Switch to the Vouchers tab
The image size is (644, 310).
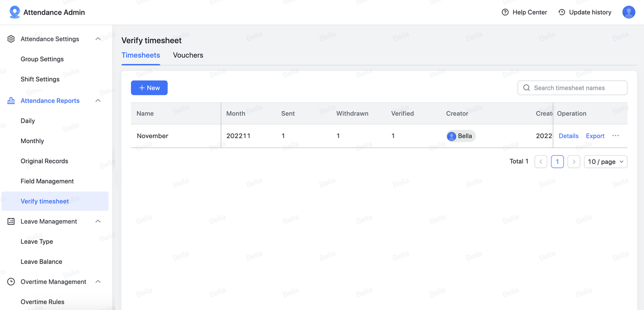click(188, 55)
